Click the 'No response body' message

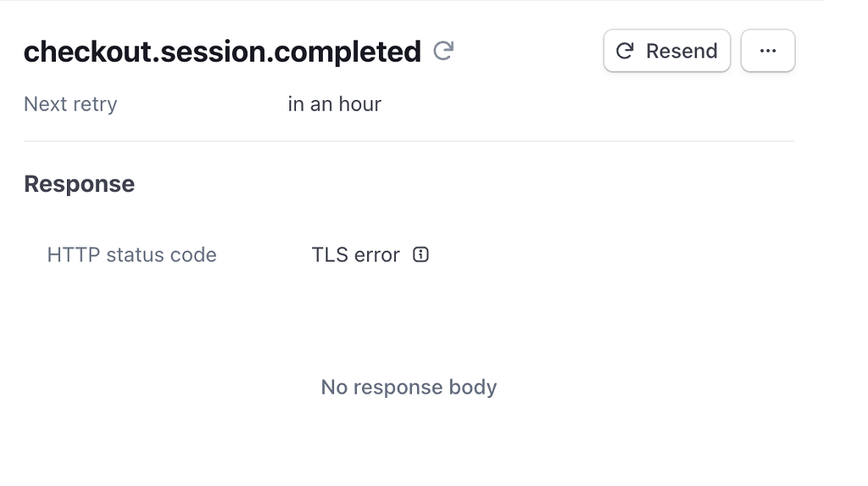[409, 387]
